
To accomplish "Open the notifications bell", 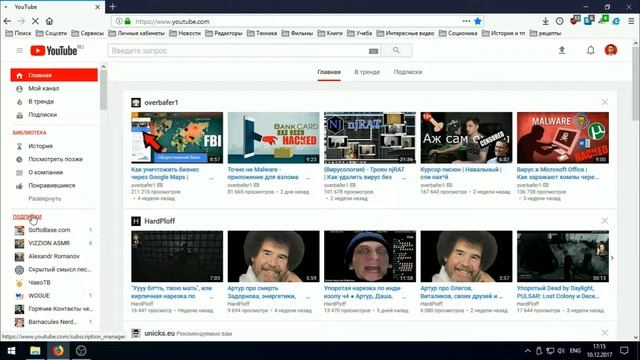I will pyautogui.click(x=590, y=50).
